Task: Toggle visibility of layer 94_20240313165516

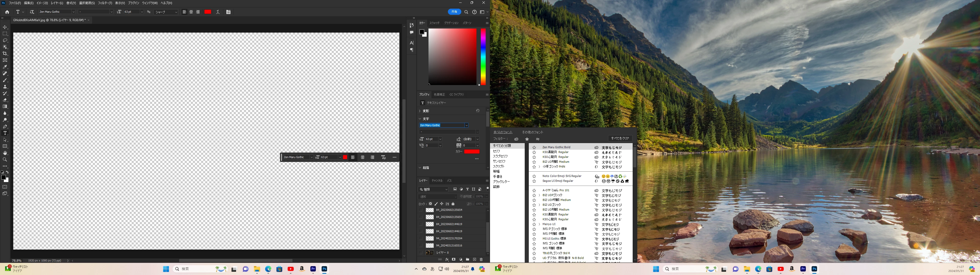Action: (x=421, y=245)
